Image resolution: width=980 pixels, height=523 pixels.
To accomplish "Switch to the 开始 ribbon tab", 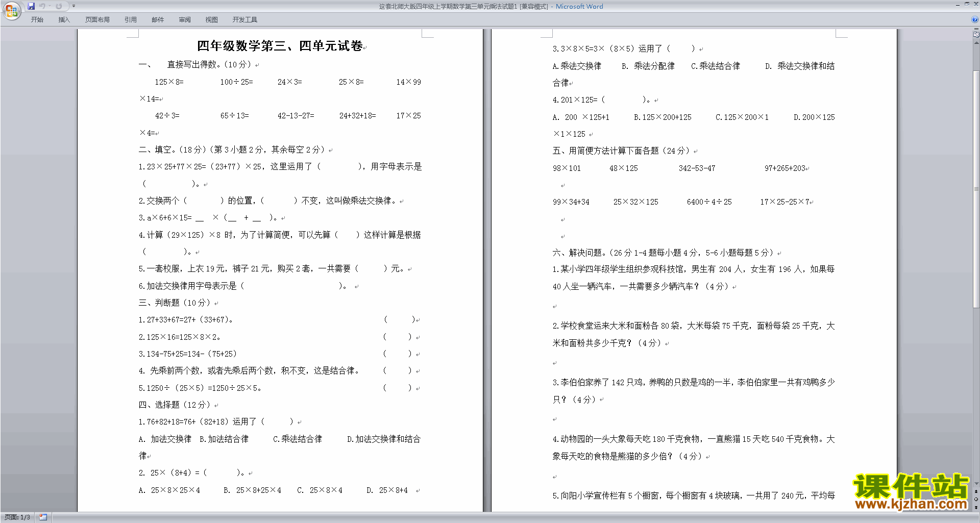I will [x=37, y=20].
